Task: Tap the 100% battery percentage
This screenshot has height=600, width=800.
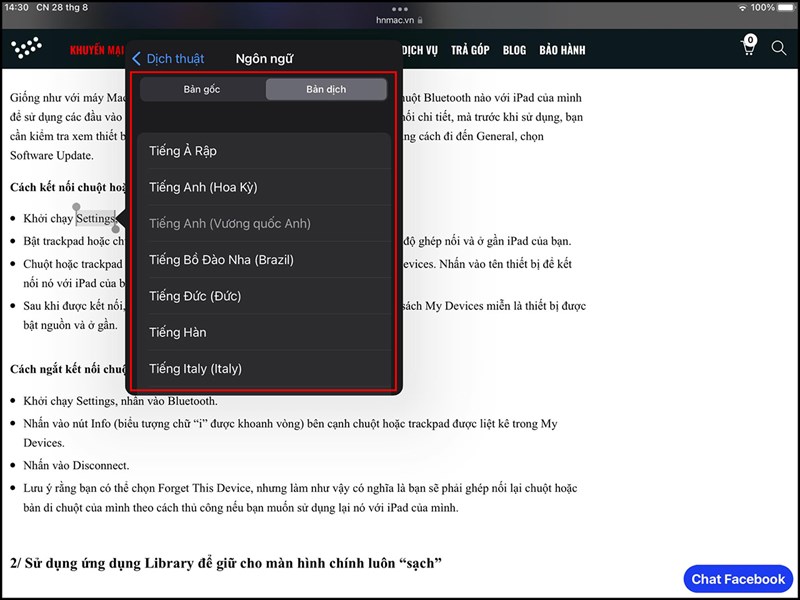Action: point(762,8)
